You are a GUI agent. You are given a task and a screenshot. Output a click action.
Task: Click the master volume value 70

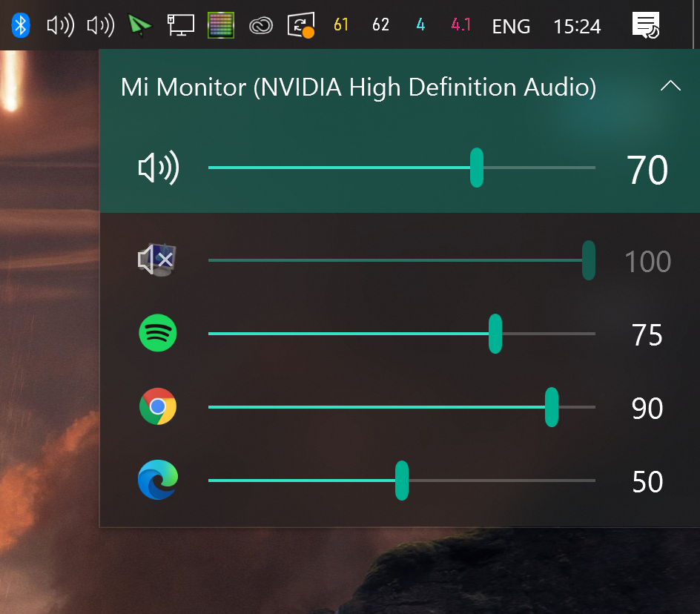coord(647,170)
